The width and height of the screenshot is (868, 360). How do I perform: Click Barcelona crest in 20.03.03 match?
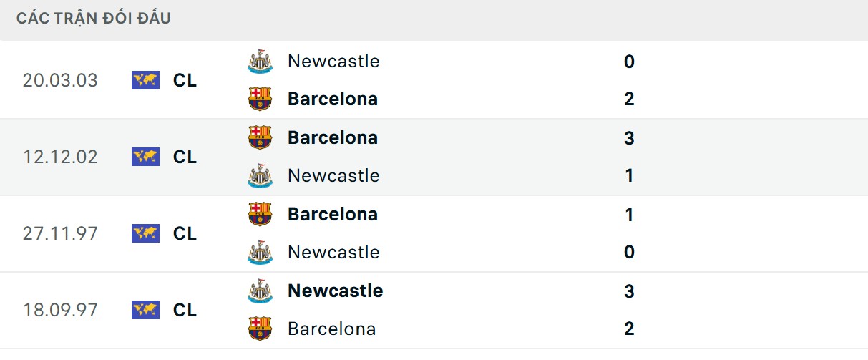pyautogui.click(x=260, y=99)
